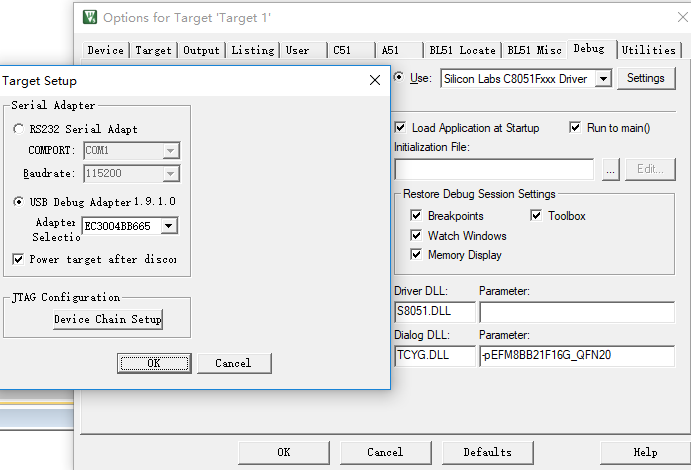Image resolution: width=691 pixels, height=470 pixels.
Task: Toggle Run to main() checkbox
Action: click(x=575, y=128)
